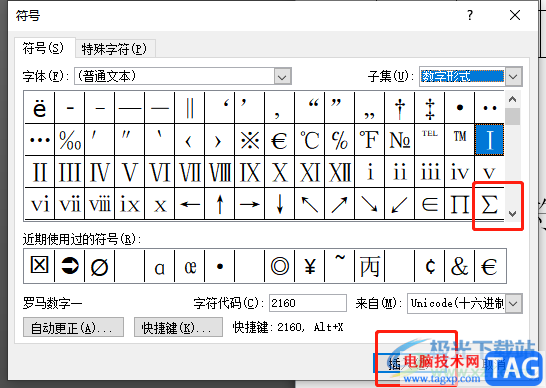Image resolution: width=546 pixels, height=388 pixels.
Task: Choose the degree Fahrenheit ℉ symbol
Action: click(x=369, y=140)
